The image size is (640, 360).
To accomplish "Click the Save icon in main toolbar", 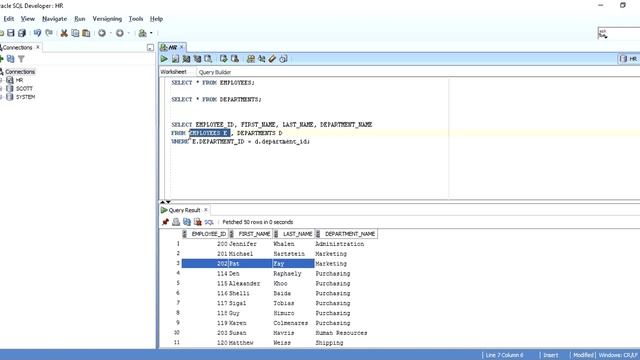I will tap(11, 33).
